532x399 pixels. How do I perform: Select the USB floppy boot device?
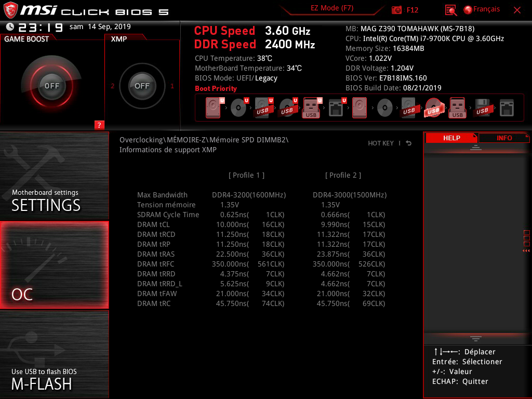[482, 108]
